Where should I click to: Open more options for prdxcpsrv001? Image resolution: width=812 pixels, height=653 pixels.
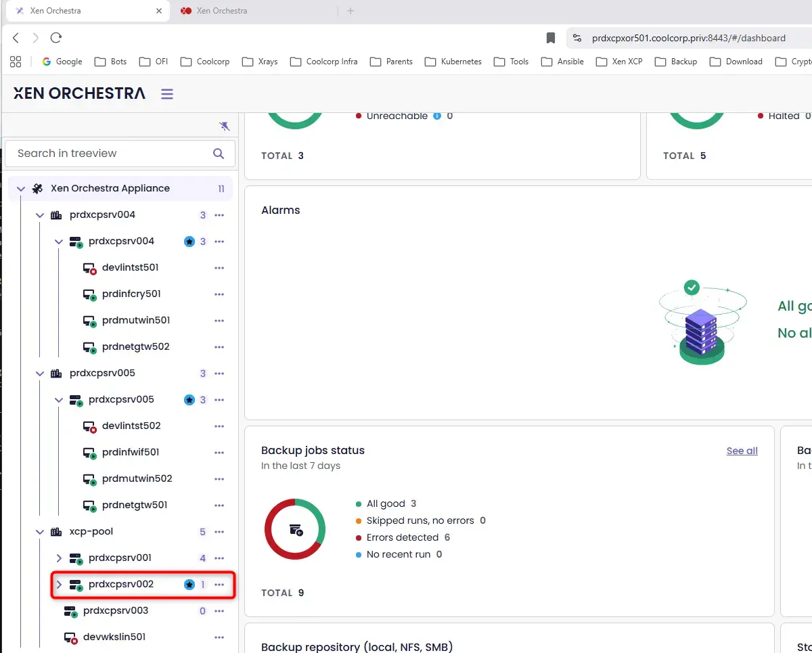pyautogui.click(x=219, y=558)
